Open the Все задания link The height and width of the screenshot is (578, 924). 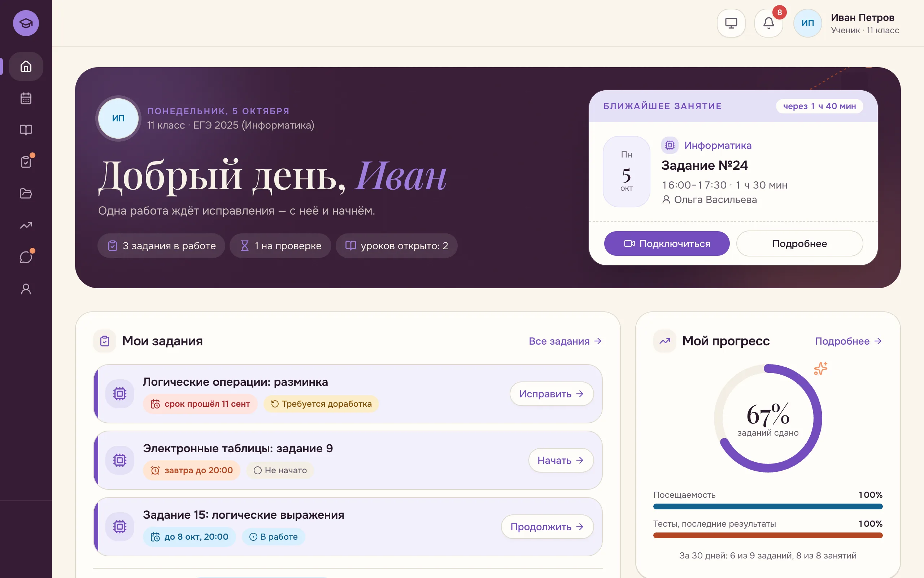565,341
